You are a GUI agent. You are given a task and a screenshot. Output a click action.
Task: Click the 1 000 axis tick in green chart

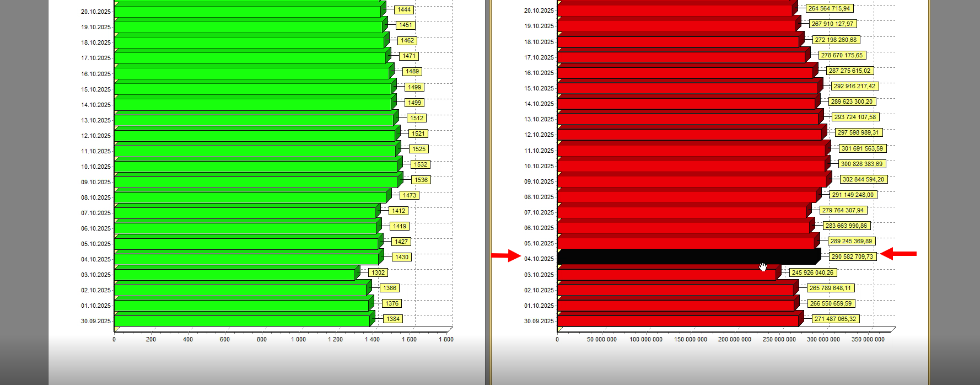[298, 339]
